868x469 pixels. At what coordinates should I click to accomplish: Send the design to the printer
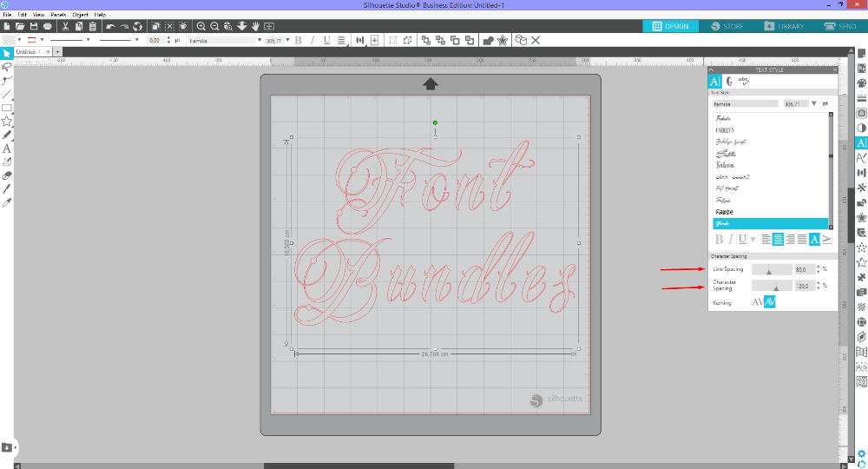(x=48, y=26)
